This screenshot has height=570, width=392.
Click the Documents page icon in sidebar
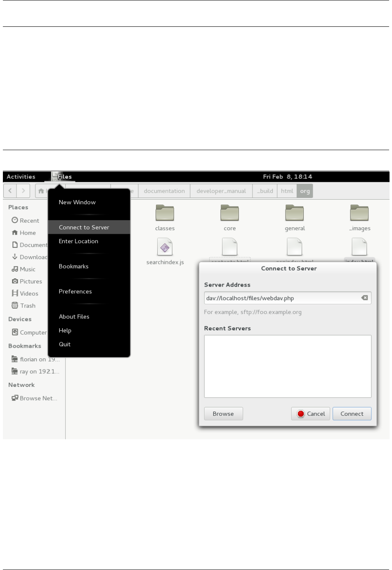point(15,245)
